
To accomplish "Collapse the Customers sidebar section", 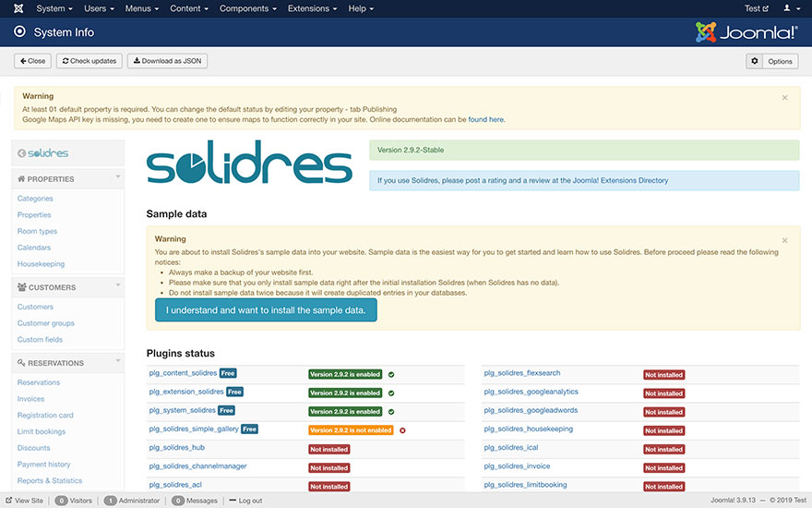I will tap(118, 285).
